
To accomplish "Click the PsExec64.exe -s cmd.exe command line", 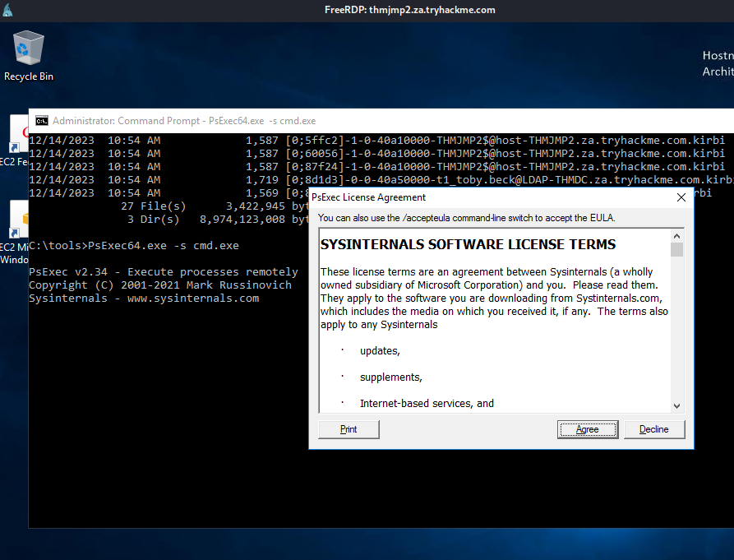I will [x=134, y=245].
